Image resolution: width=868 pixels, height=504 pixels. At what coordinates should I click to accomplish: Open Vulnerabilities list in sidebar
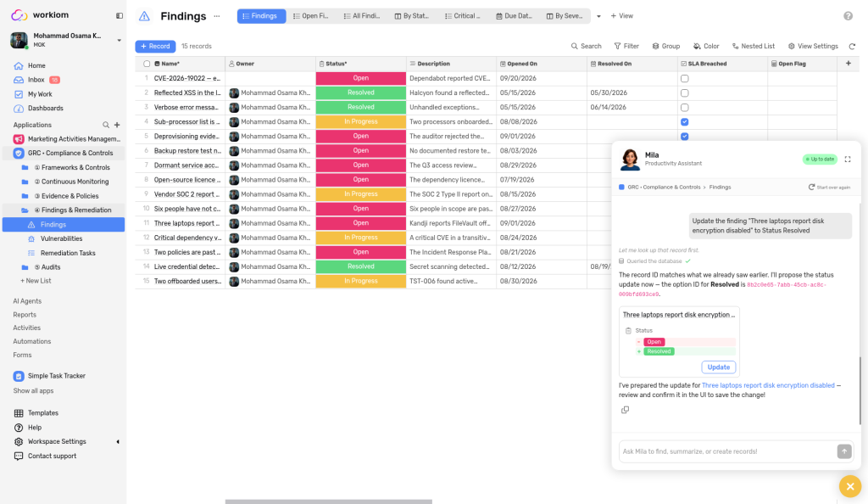tap(61, 238)
